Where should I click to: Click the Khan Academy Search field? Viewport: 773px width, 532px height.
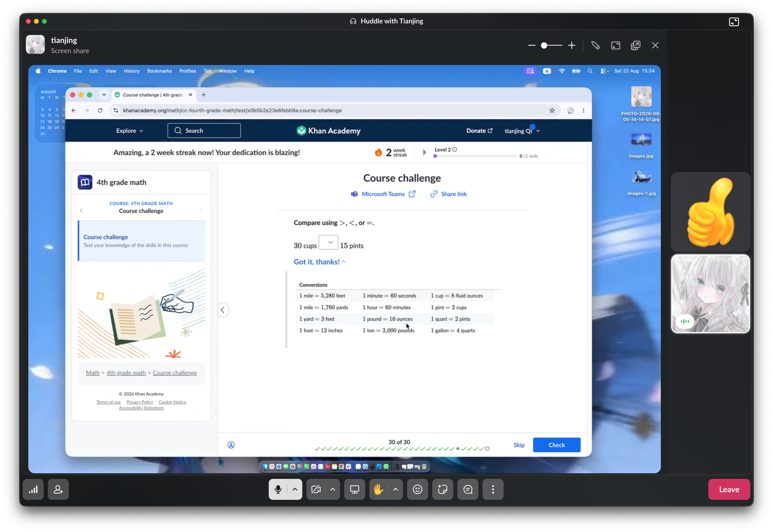tap(204, 131)
